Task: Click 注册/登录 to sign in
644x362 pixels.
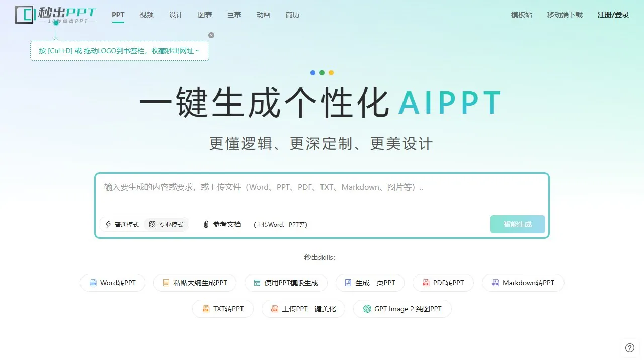Action: tap(613, 15)
